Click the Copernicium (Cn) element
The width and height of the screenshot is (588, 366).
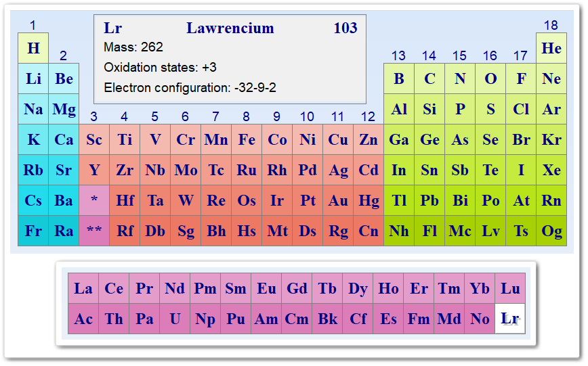[369, 231]
